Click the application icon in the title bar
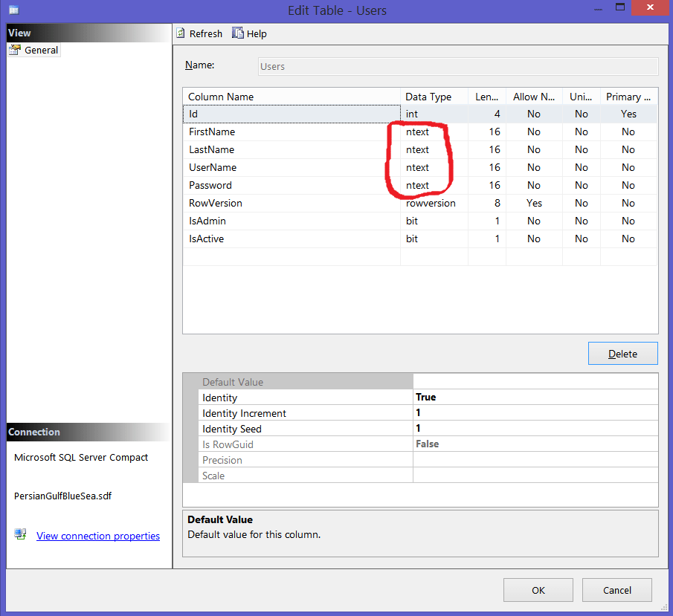Screen dimensions: 673x616 [x=13, y=9]
